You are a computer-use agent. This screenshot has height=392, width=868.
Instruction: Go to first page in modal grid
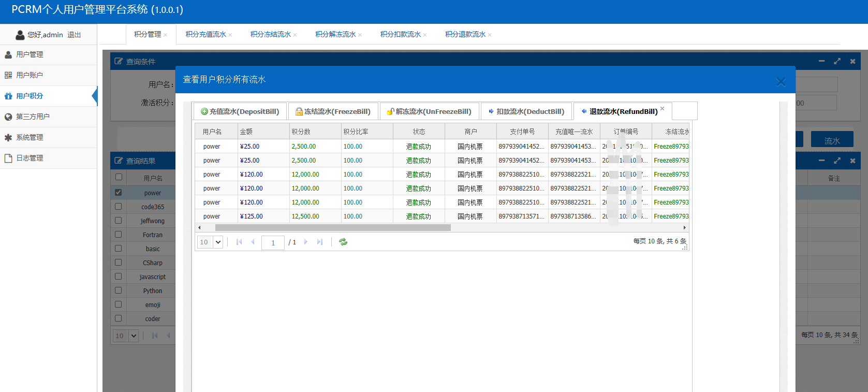(x=239, y=242)
